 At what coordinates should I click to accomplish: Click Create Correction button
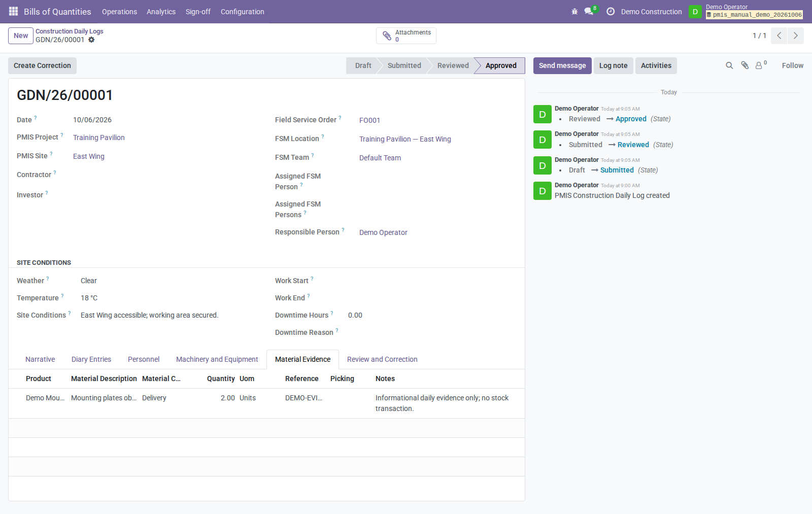click(42, 65)
